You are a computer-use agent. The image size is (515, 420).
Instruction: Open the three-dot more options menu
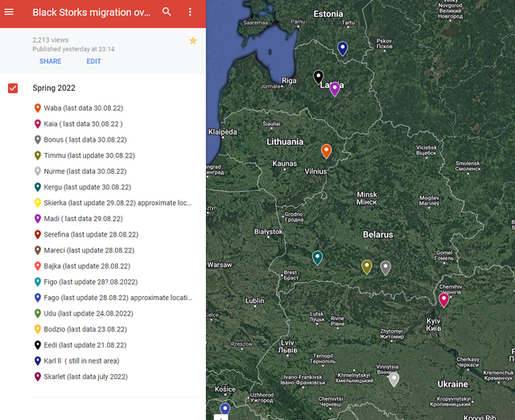tap(190, 12)
